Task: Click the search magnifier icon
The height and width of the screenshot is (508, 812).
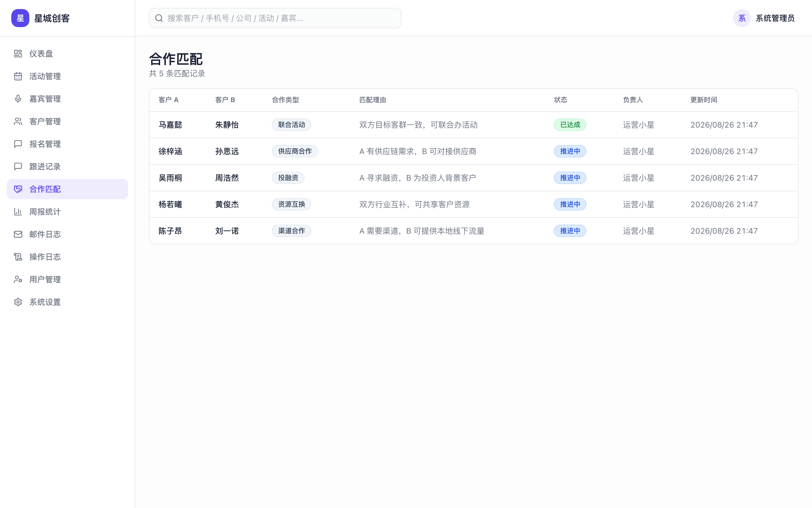Action: pos(159,18)
